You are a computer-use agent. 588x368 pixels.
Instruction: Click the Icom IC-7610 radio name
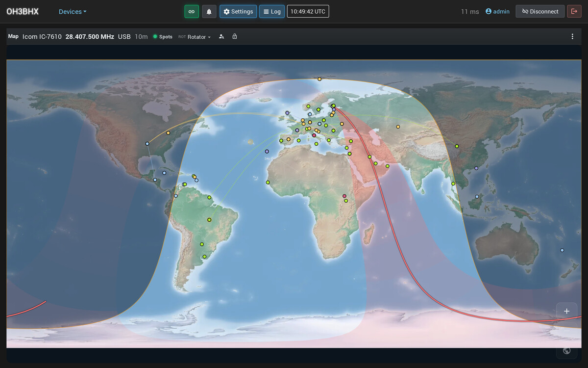(x=42, y=37)
